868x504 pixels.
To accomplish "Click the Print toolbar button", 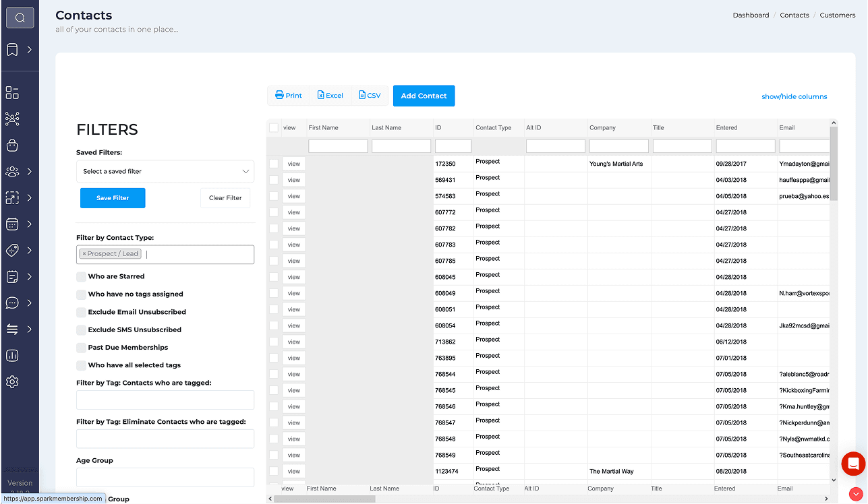I will click(289, 96).
